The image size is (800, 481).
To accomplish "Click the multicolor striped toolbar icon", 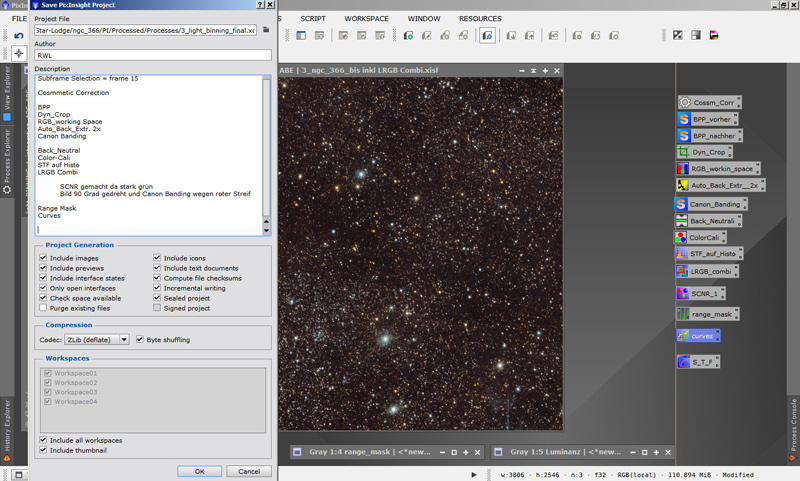I will point(714,35).
